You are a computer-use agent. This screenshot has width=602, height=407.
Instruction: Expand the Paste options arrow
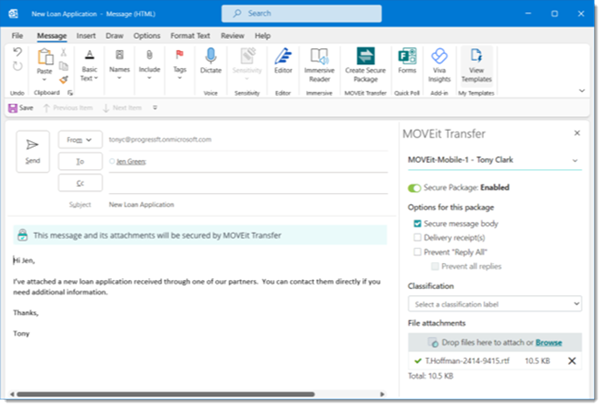[44, 80]
